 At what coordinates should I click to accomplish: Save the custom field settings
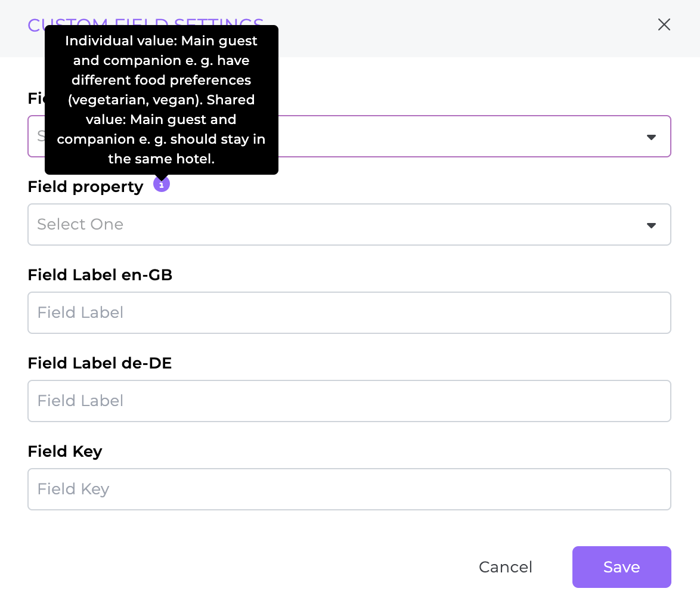621,567
